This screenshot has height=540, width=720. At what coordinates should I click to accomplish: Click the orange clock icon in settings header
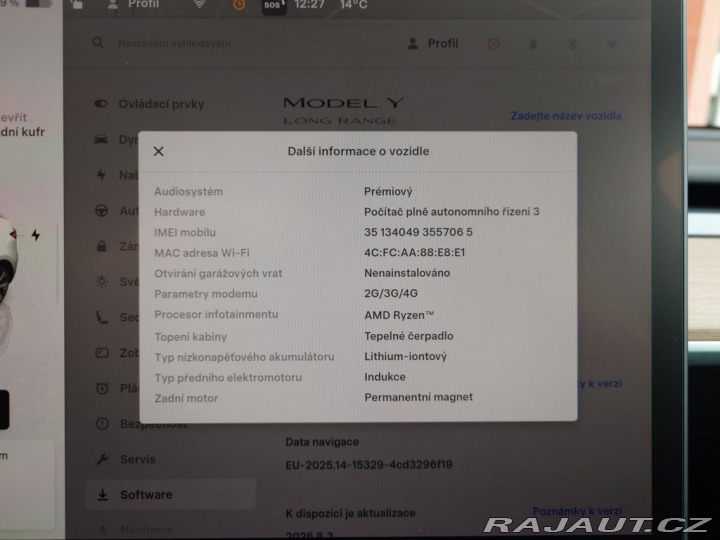[494, 44]
